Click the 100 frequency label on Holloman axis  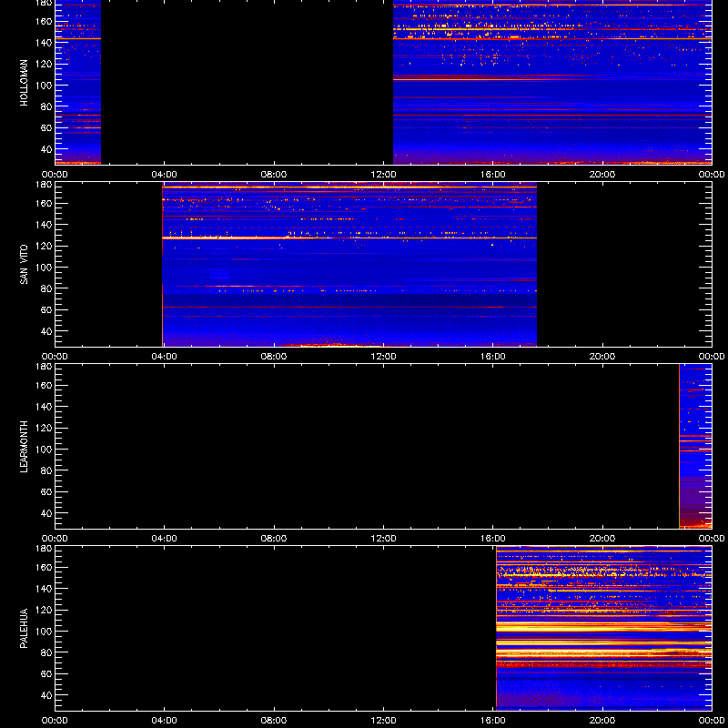click(x=44, y=85)
